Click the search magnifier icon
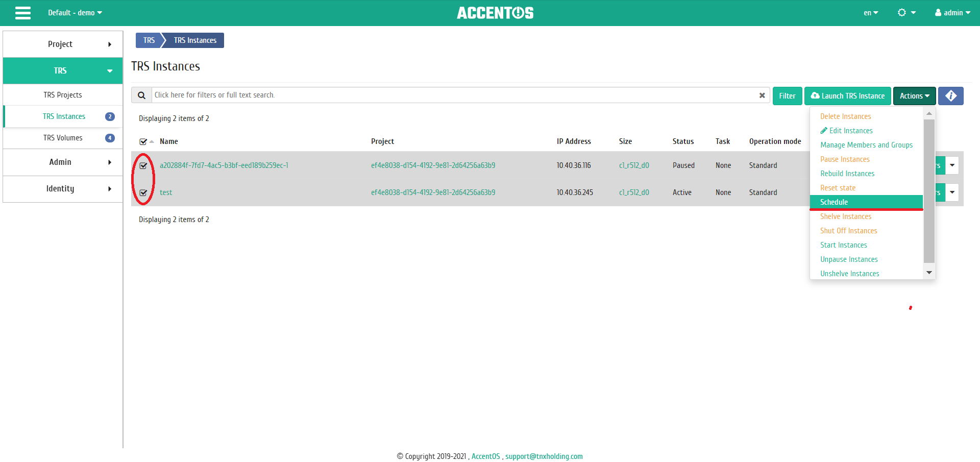Image resolution: width=980 pixels, height=462 pixels. pyautogui.click(x=141, y=95)
